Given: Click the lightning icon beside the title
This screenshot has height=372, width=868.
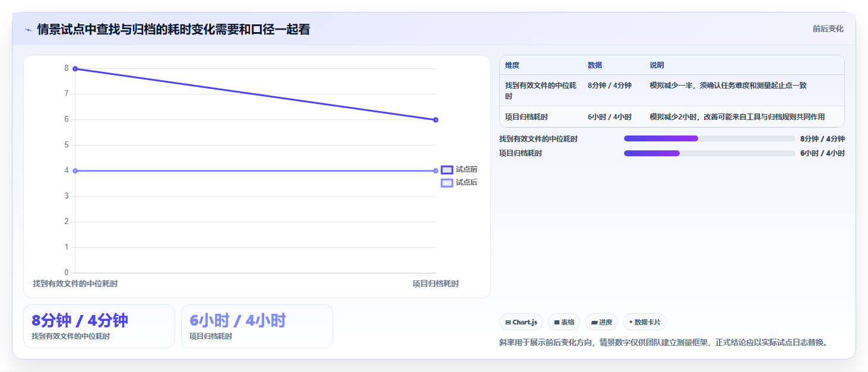Looking at the screenshot, I should 28,30.
